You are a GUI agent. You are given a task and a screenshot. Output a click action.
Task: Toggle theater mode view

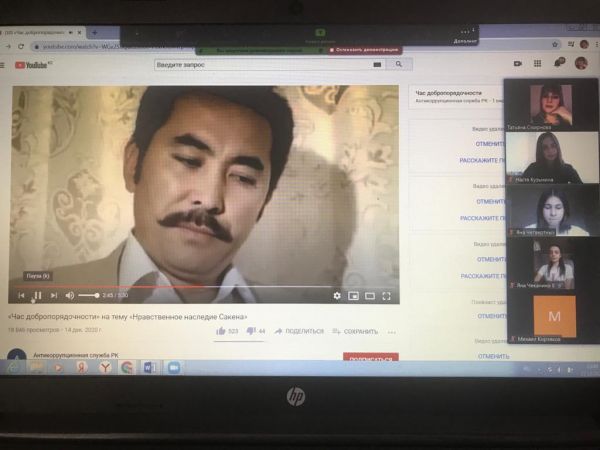[x=369, y=295]
